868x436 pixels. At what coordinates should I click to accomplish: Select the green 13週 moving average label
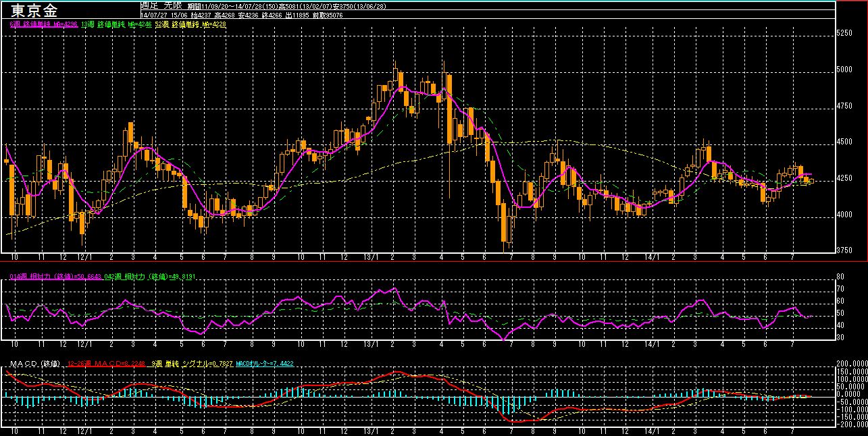116,24
